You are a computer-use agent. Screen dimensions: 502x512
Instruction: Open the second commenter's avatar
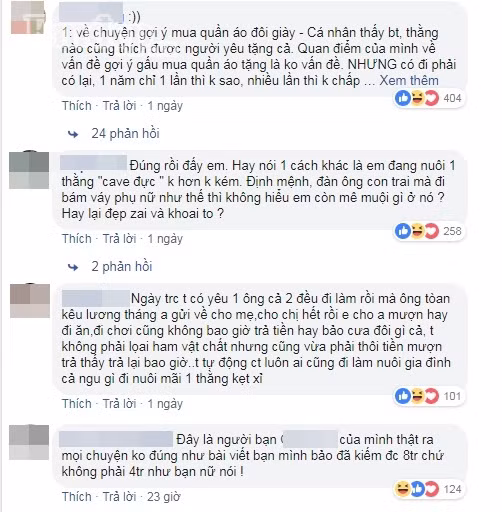(29, 170)
